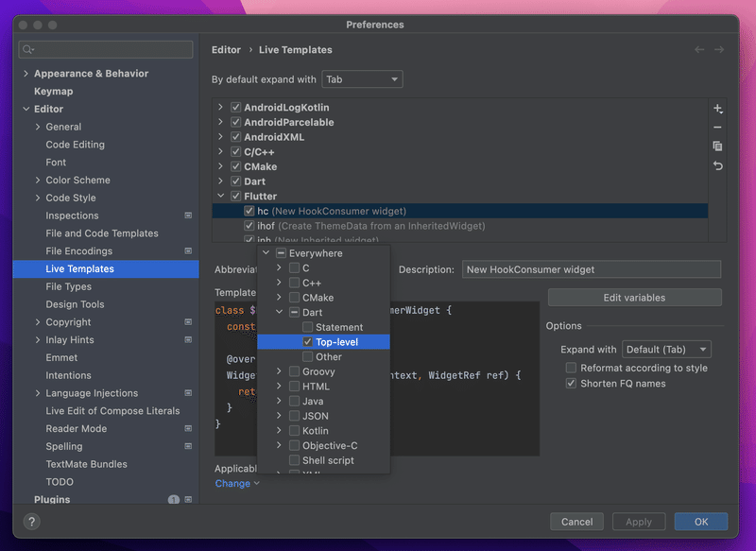Image resolution: width=756 pixels, height=551 pixels.
Task: Select the CMake template group row
Action: pyautogui.click(x=460, y=166)
